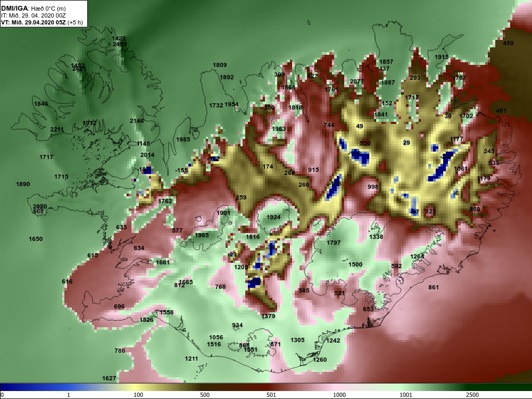532x399 pixels.
Task: Click the map value 1627
Action: [109, 378]
